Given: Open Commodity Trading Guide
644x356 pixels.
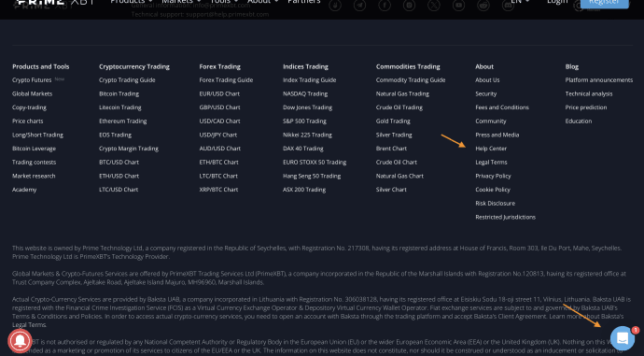Looking at the screenshot, I should point(411,80).
